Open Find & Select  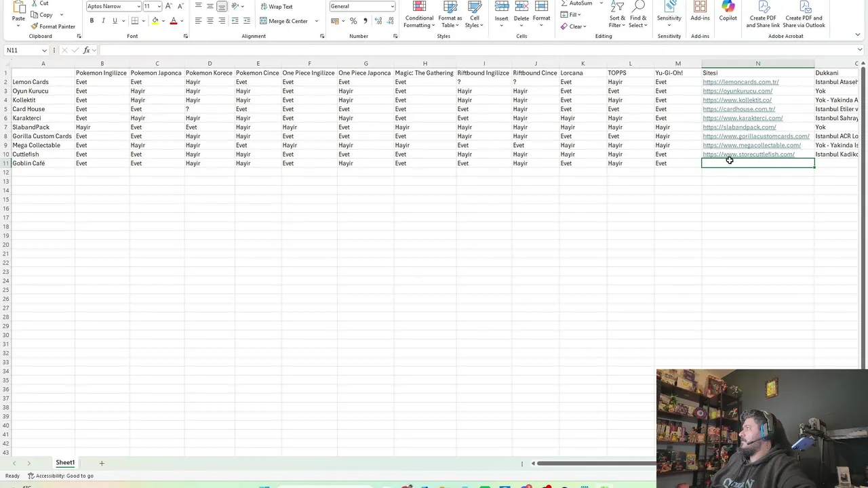(638, 15)
